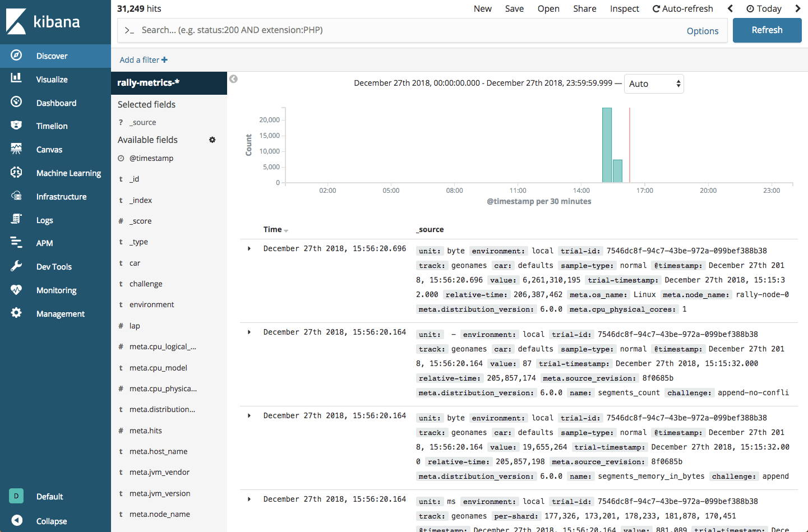Click the @timestamp clock field icon
Viewport: 808px width, 532px height.
121,159
